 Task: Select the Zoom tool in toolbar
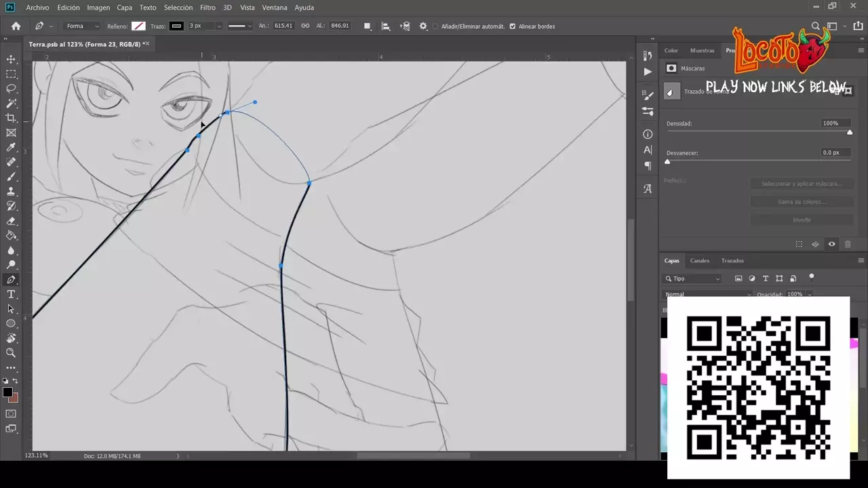tap(11, 352)
